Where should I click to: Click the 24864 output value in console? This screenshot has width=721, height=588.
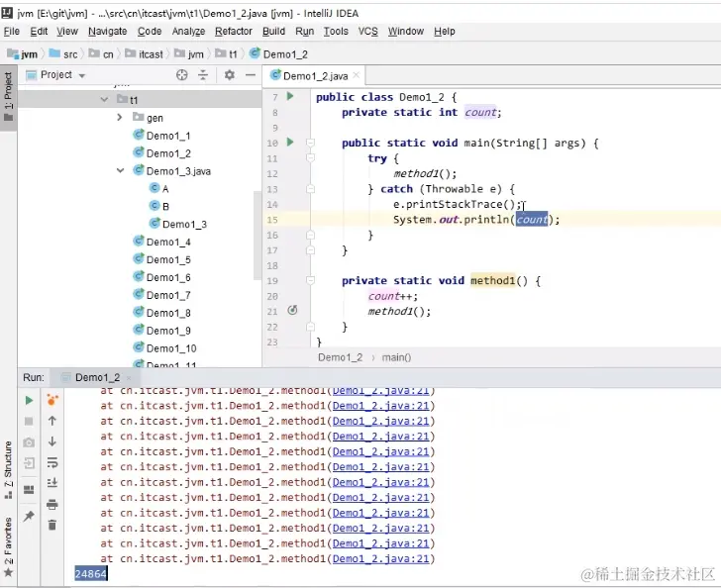pyautogui.click(x=90, y=574)
